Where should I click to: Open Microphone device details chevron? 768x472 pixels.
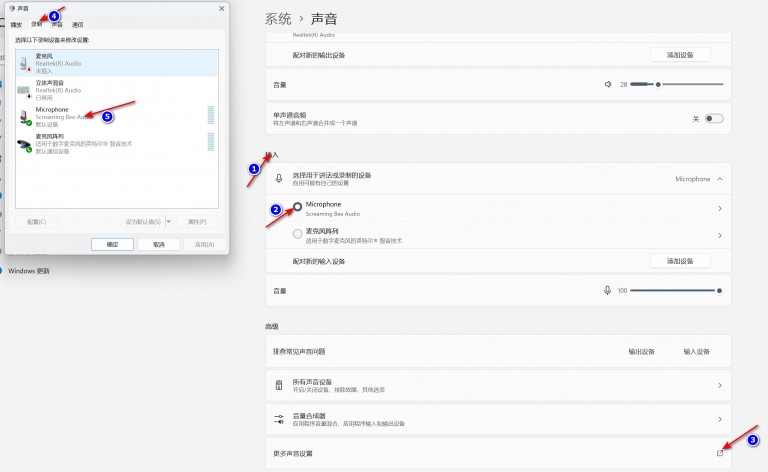(x=720, y=208)
